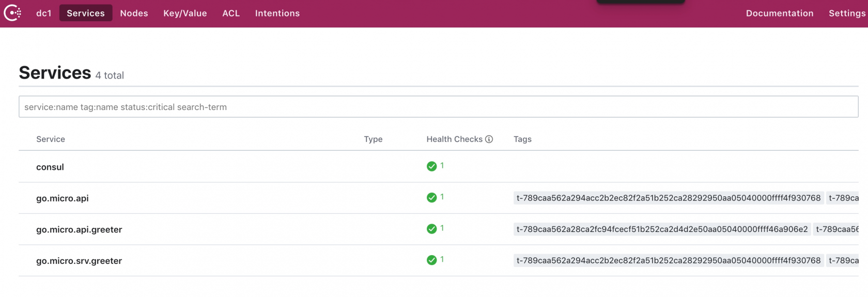Open the go.micro.srv.greeter service
The width and height of the screenshot is (868, 297).
click(x=79, y=261)
